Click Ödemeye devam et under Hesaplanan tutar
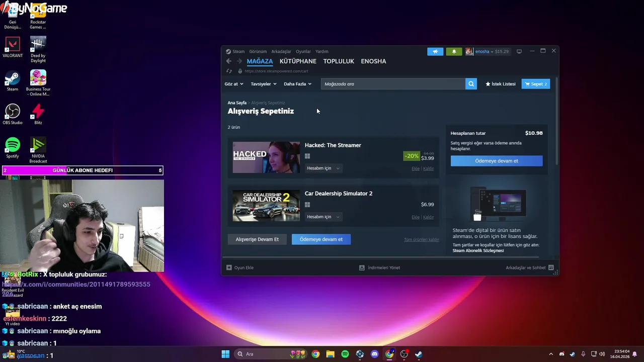The image size is (644, 362). pyautogui.click(x=497, y=161)
